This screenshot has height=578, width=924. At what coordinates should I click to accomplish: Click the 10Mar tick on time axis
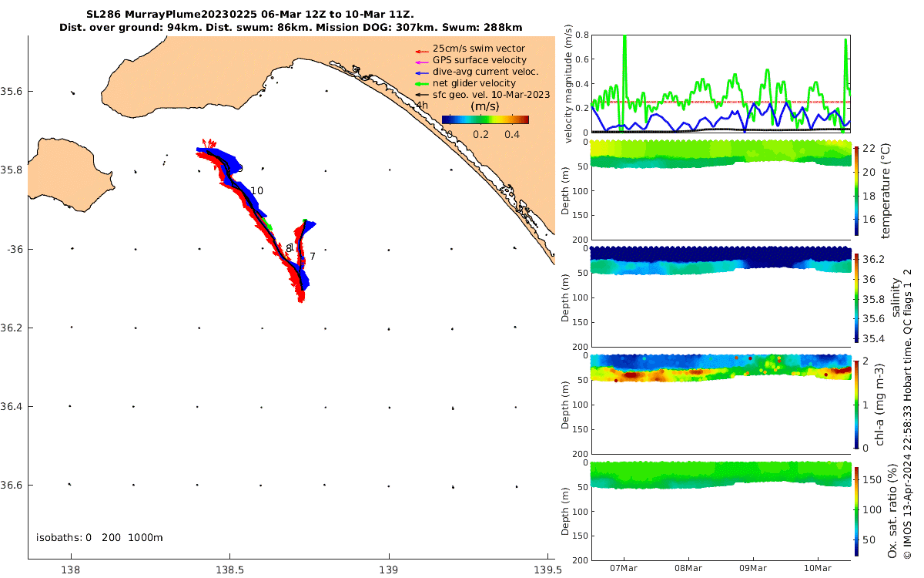pos(817,568)
